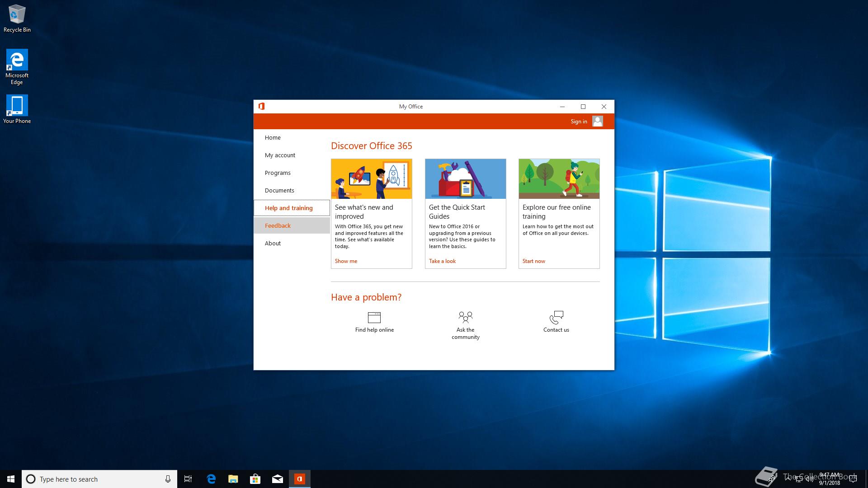Click the Take a look link
This screenshot has width=868, height=488.
pos(442,261)
